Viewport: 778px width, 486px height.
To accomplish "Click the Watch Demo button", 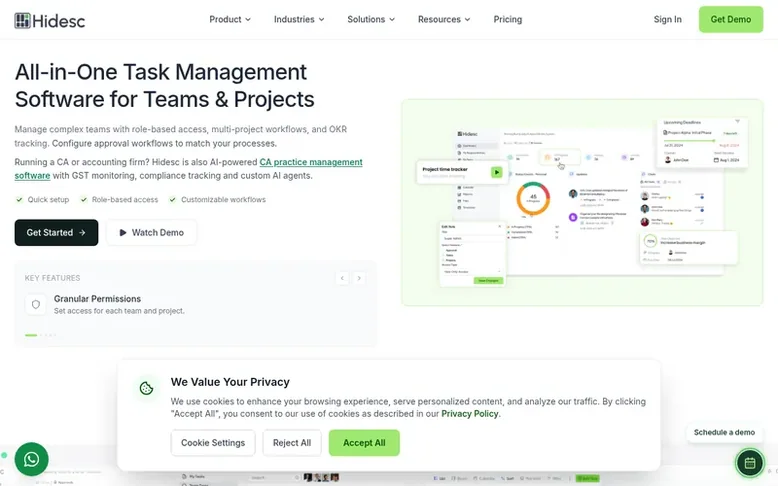I will (x=151, y=232).
